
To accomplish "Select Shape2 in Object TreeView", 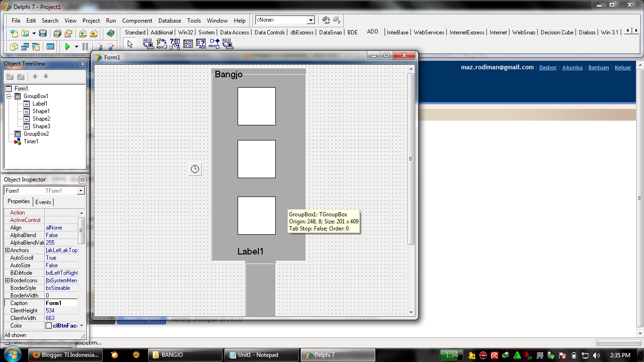I will 41,119.
